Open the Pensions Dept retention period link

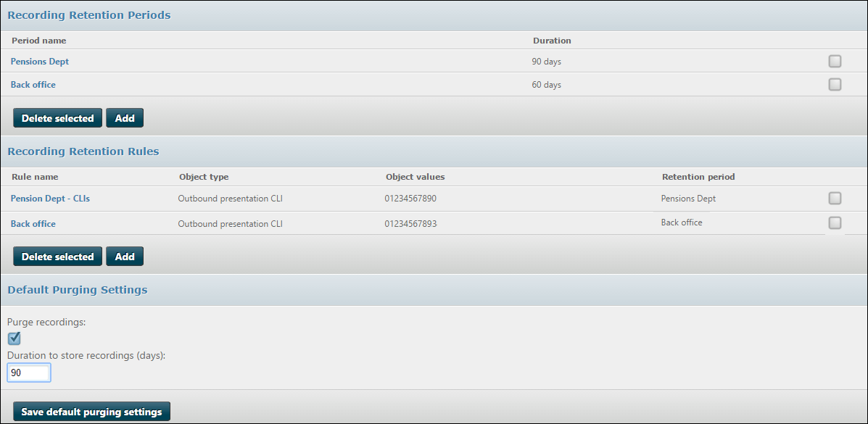[x=40, y=62]
